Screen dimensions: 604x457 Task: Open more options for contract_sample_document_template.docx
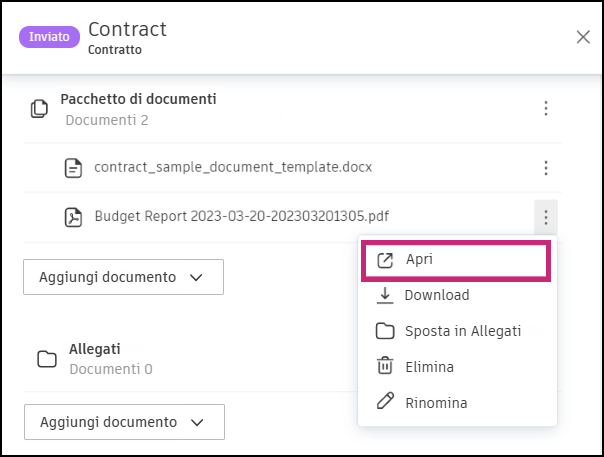tap(545, 168)
